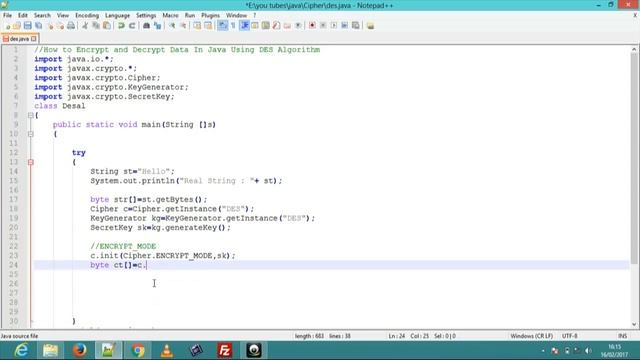Open the Edit menu
The height and width of the screenshot is (360, 640).
coord(23,16)
